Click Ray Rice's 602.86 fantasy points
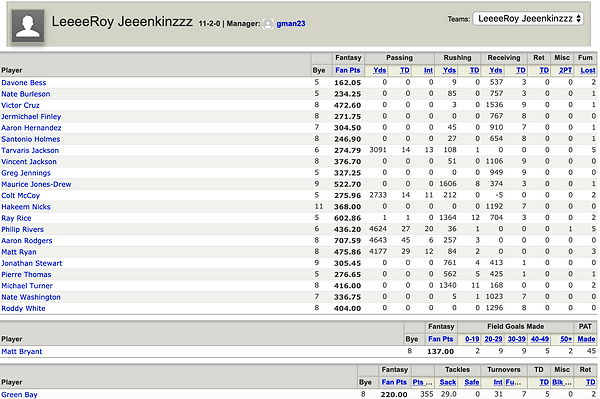Screen dimensions: 600x399 [347, 218]
